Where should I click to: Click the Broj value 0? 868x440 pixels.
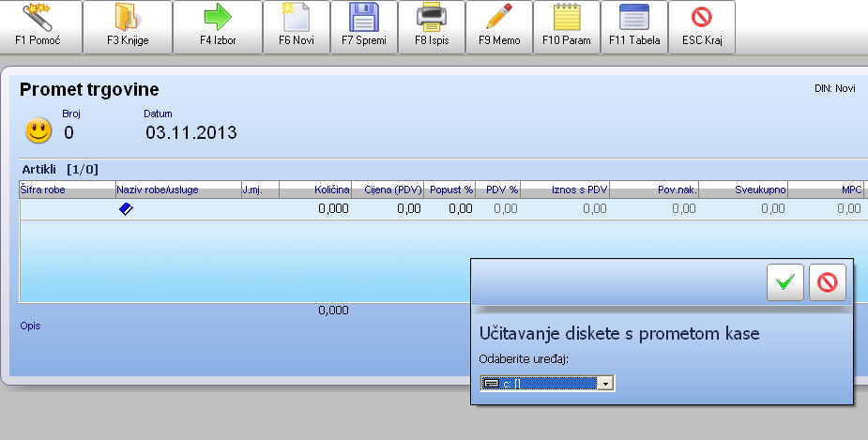tap(69, 132)
